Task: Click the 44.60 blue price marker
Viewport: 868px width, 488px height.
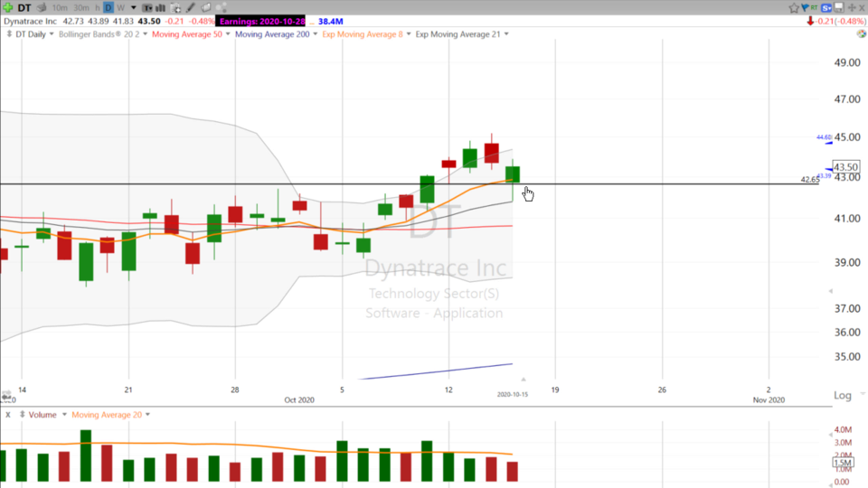Action: pos(824,137)
